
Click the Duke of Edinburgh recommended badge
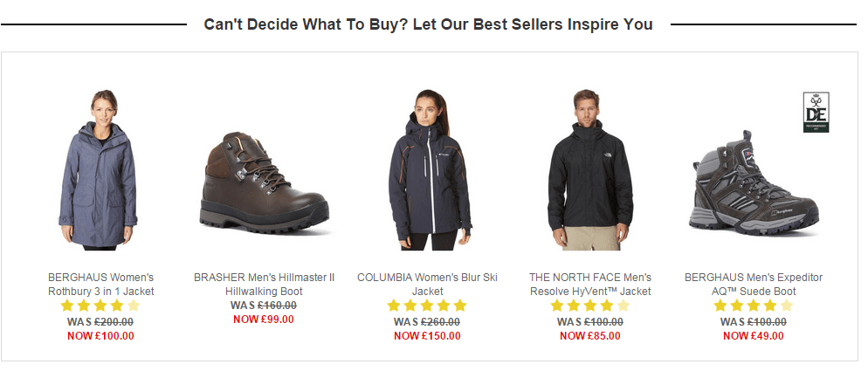click(x=816, y=112)
